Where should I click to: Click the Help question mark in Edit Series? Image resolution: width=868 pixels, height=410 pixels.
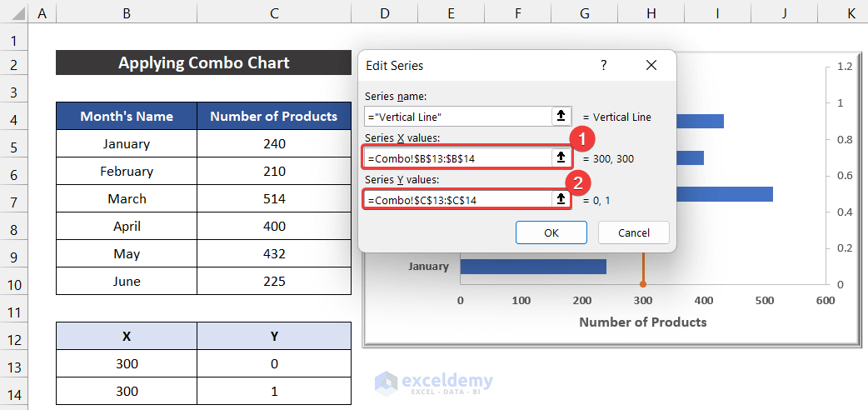pos(604,65)
